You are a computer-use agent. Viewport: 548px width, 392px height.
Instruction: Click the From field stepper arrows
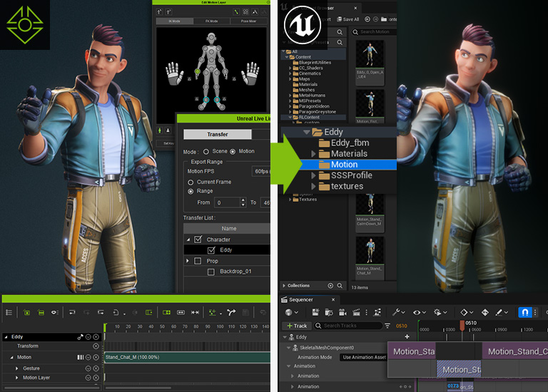pos(243,202)
